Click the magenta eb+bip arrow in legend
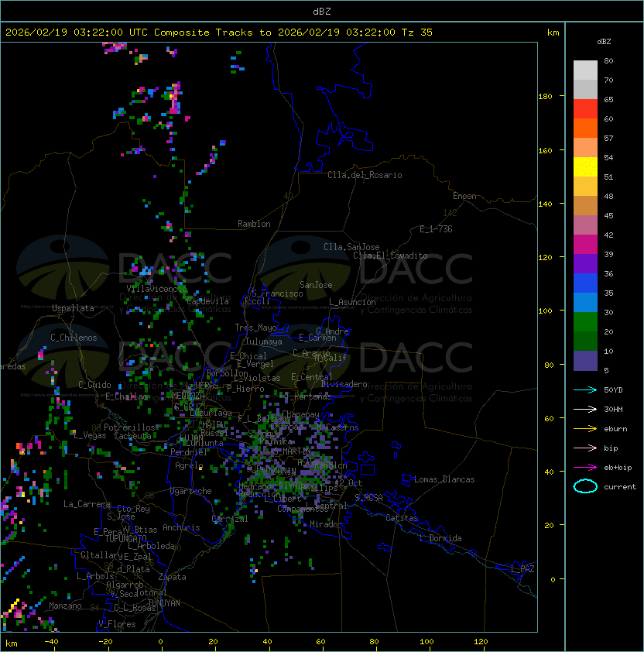Image resolution: width=644 pixels, height=652 pixels. (585, 468)
